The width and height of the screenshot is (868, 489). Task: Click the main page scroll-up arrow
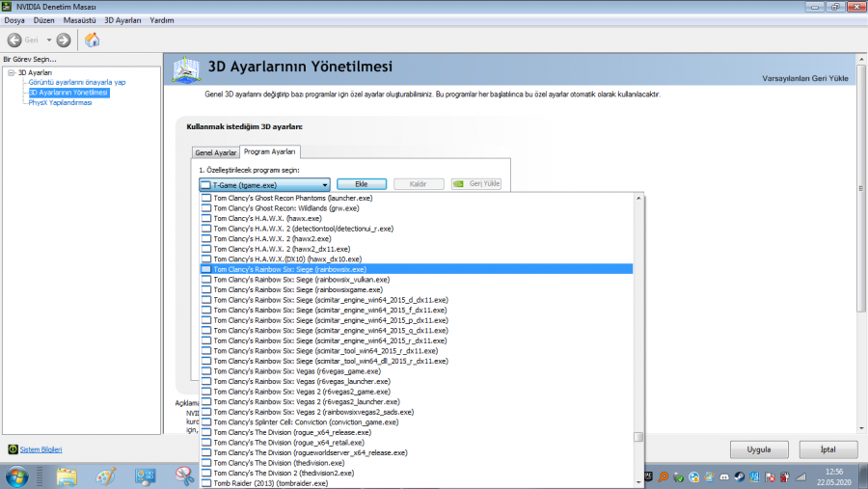tap(861, 59)
